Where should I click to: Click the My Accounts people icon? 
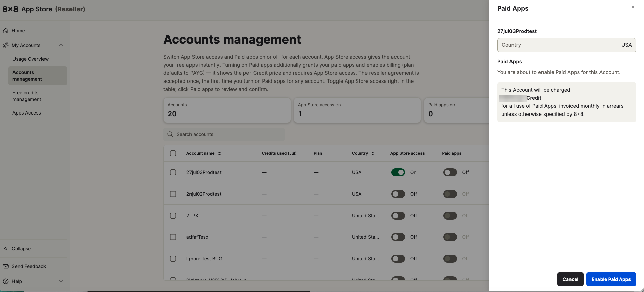coord(6,45)
